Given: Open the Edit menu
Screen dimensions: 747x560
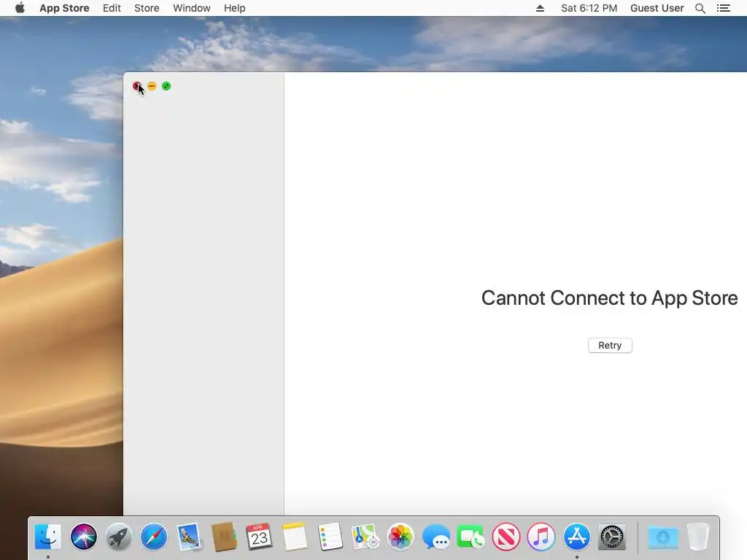Looking at the screenshot, I should pyautogui.click(x=112, y=8).
